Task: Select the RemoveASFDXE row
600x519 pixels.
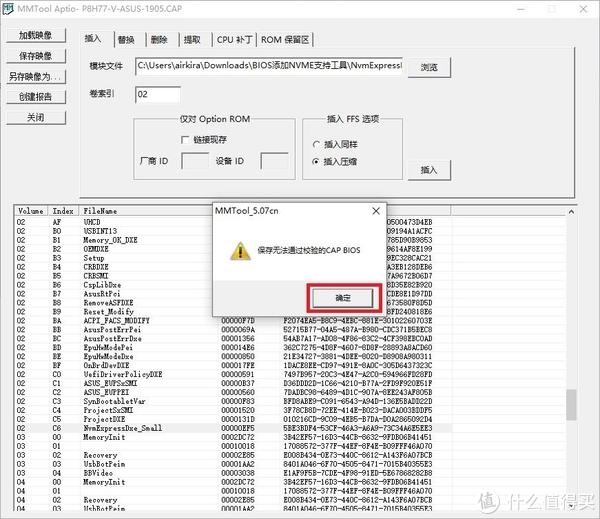Action: pos(233,303)
